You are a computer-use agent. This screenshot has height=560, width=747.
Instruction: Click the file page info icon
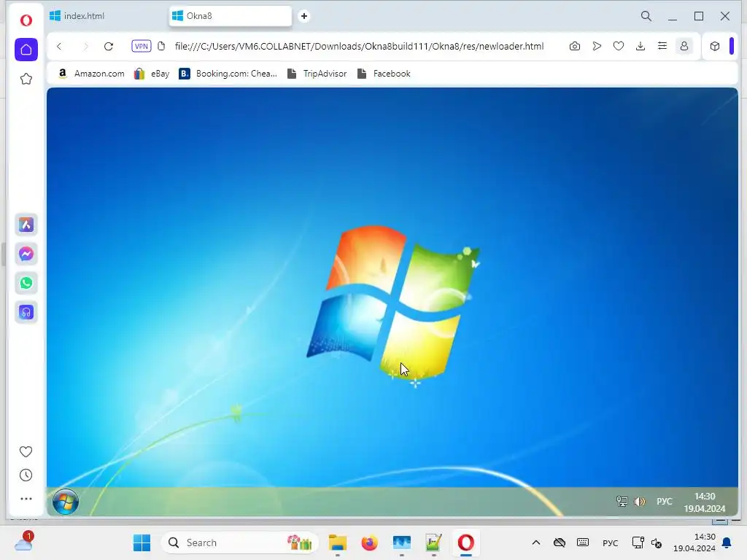[161, 46]
